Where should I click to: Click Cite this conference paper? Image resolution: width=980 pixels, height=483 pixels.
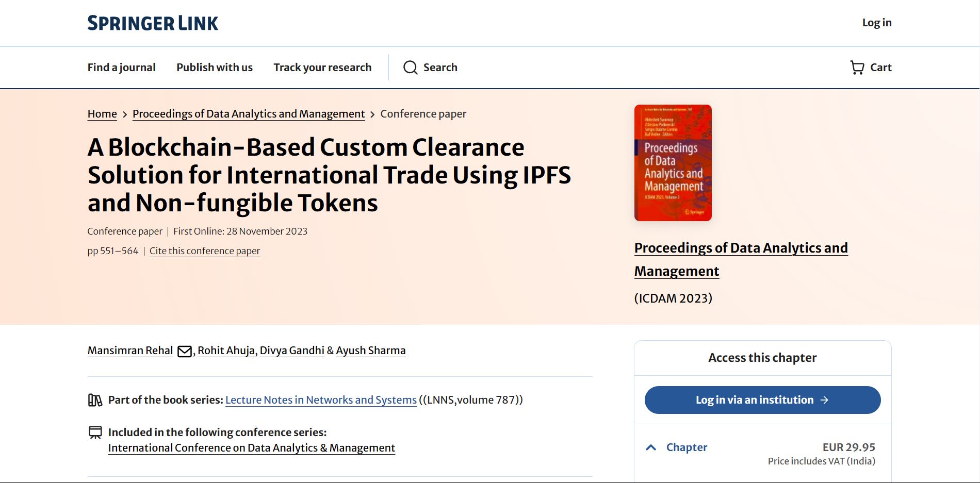pos(205,251)
